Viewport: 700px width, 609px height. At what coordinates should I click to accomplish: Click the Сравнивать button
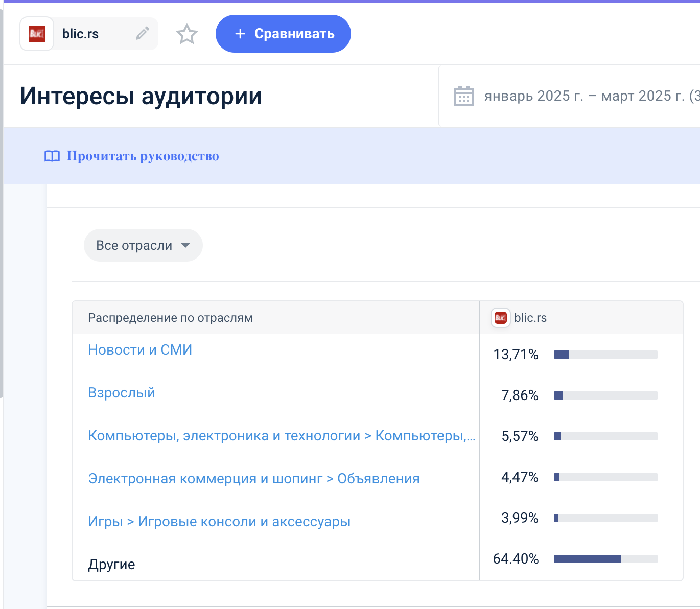tap(283, 34)
